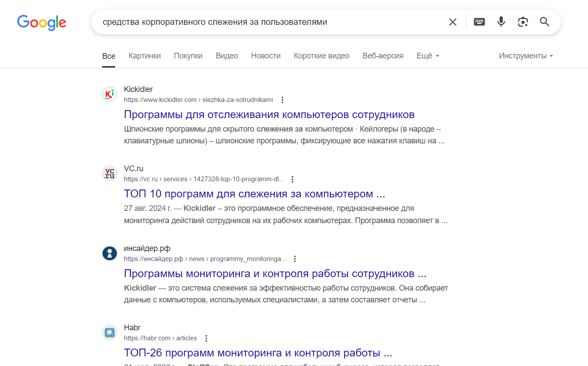Open the options menu for VC.ru result

click(293, 179)
